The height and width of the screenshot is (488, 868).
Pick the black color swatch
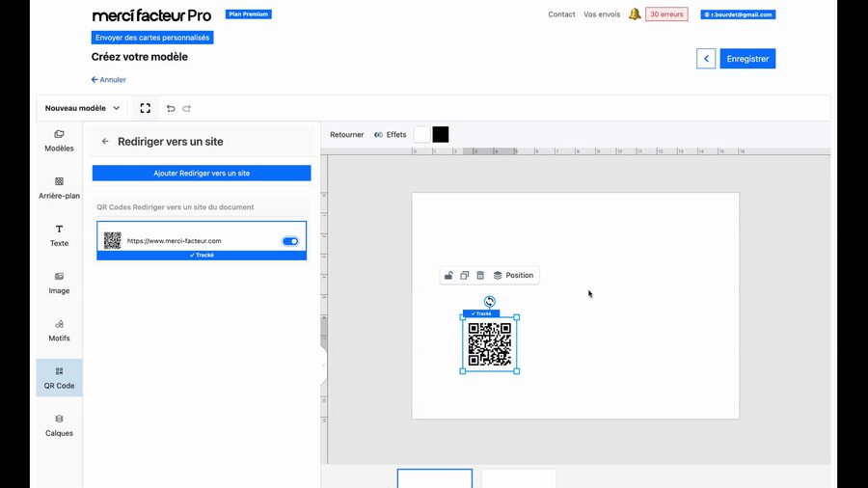[x=441, y=134]
